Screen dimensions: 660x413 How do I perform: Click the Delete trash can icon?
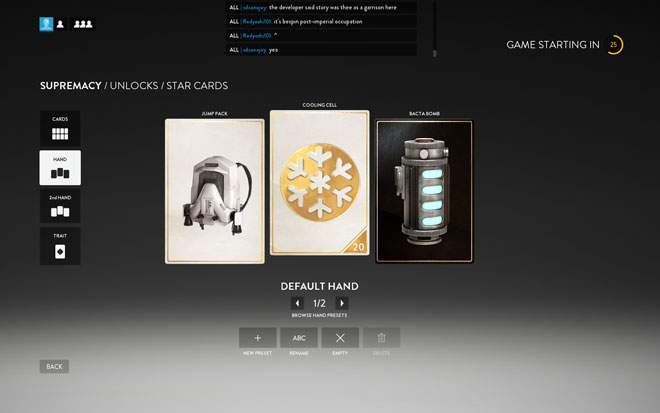point(381,338)
